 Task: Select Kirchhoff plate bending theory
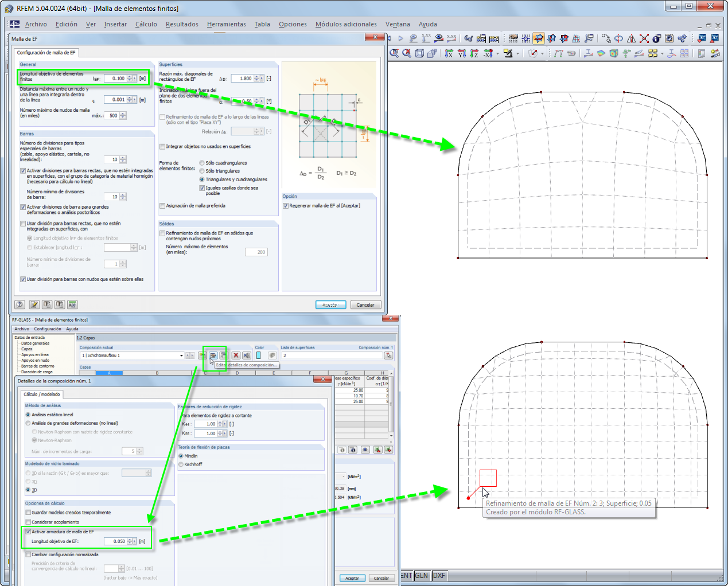click(181, 464)
